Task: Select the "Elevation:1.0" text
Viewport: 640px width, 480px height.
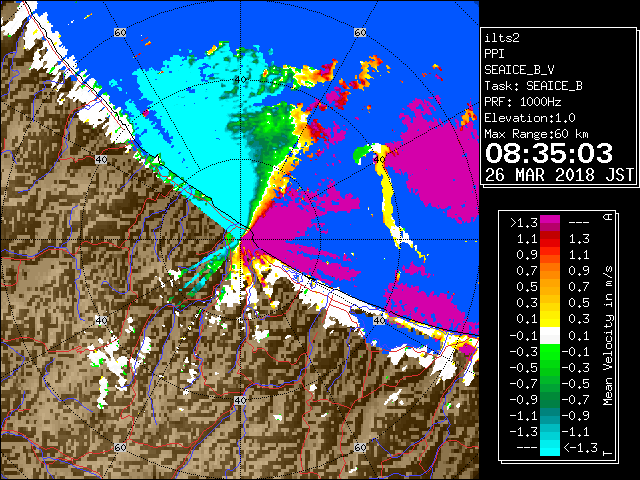Action: [530, 118]
